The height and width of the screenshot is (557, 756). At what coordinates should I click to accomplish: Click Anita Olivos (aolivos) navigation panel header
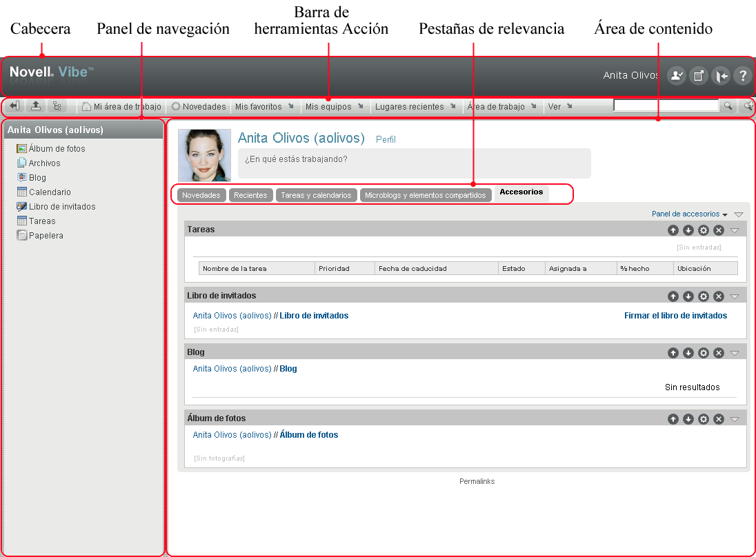[83, 130]
